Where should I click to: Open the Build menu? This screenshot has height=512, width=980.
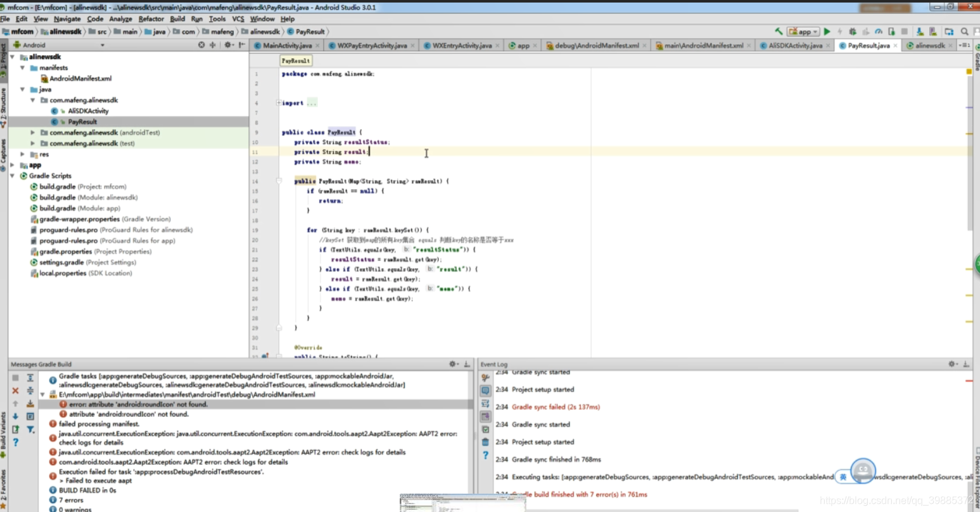pos(177,19)
